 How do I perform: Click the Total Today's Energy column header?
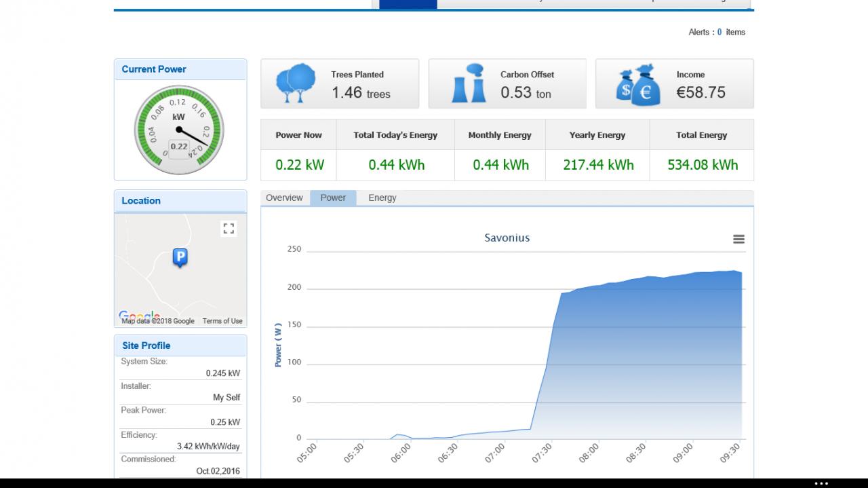pyautogui.click(x=395, y=135)
